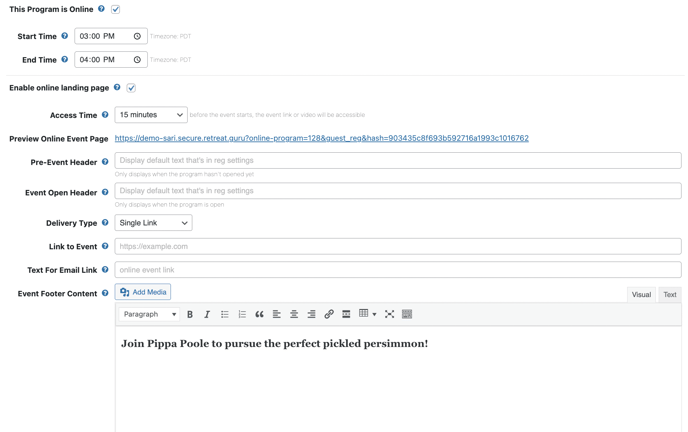Insert a numbered list
Screen dimensions: 688x432
coord(242,314)
